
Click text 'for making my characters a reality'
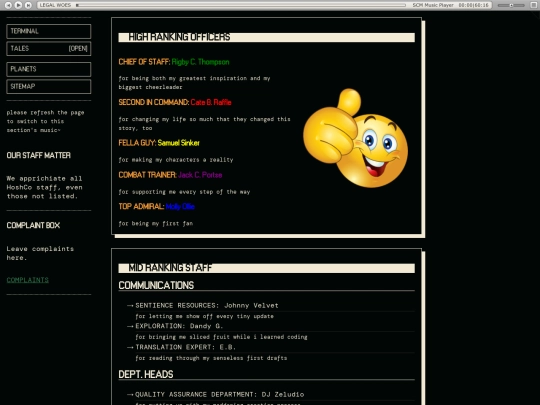176,160
